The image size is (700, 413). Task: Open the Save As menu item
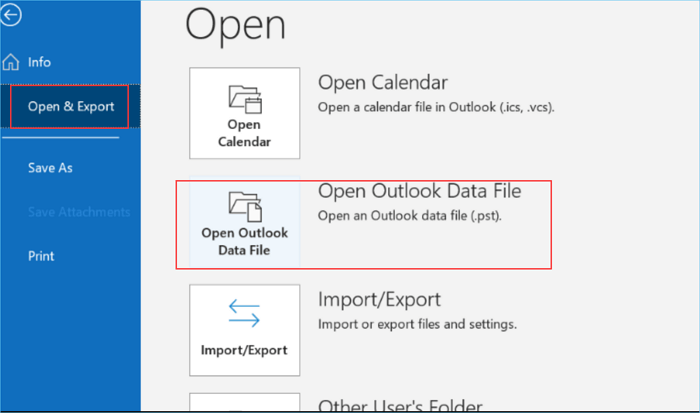50,168
